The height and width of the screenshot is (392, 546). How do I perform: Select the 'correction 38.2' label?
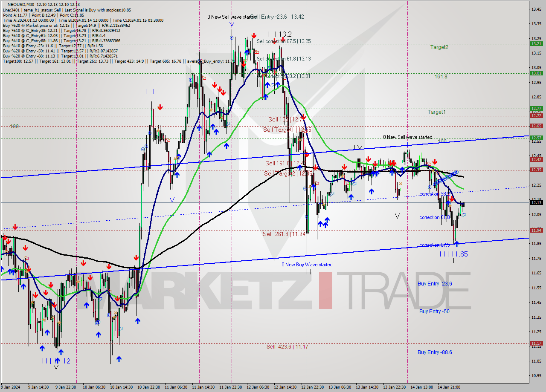pos(434,194)
